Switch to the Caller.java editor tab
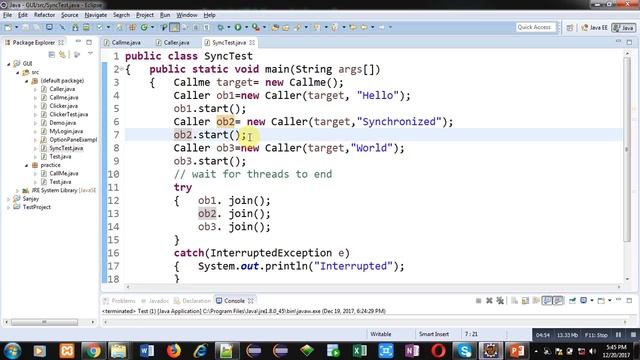The image size is (640, 360). click(x=173, y=42)
